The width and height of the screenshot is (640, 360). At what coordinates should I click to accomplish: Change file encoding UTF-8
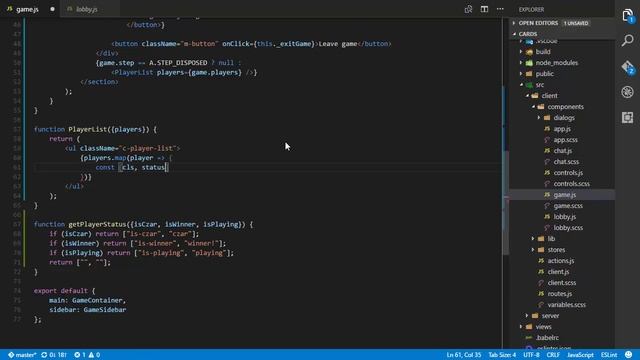[531, 355]
